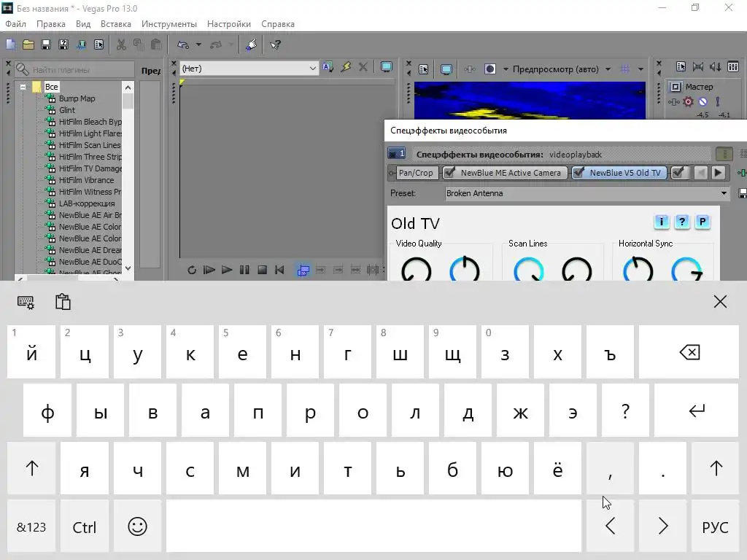Screen dimensions: 747x560
Task: Click the Undo arrow icon
Action: tap(183, 44)
